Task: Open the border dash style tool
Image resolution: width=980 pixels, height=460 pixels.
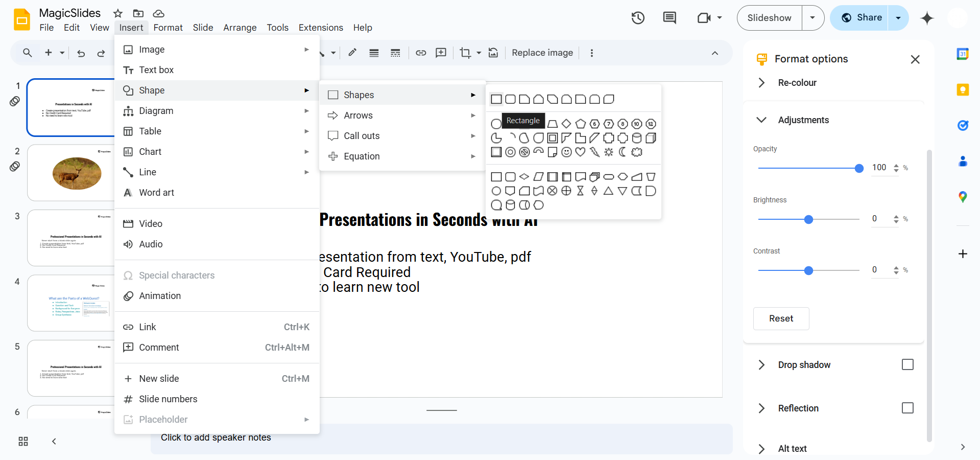Action: point(395,53)
